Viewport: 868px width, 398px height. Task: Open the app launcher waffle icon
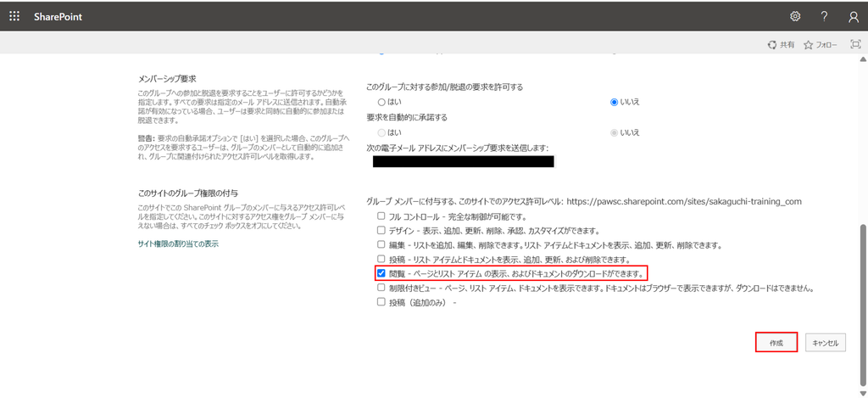(x=14, y=17)
